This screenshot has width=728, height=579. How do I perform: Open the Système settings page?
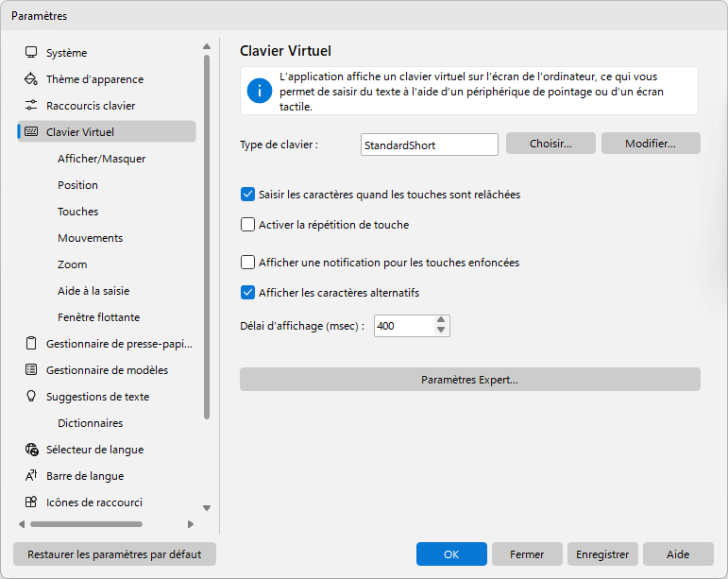coord(107,53)
